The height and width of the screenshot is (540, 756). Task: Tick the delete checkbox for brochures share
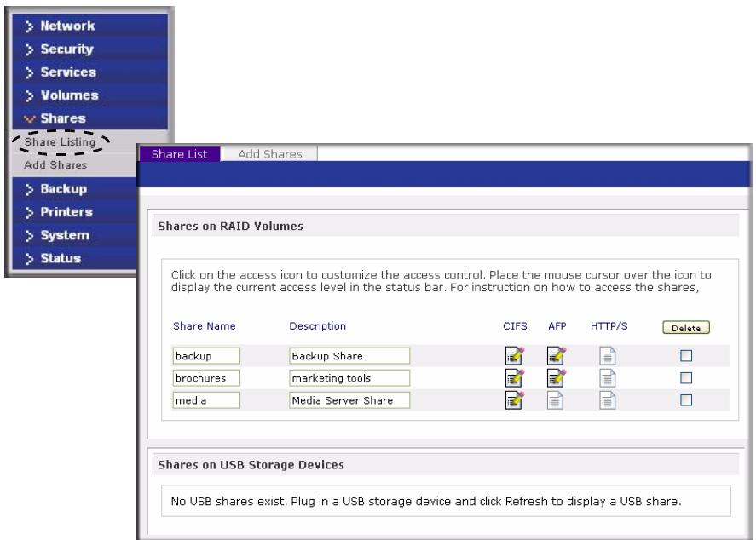click(685, 377)
